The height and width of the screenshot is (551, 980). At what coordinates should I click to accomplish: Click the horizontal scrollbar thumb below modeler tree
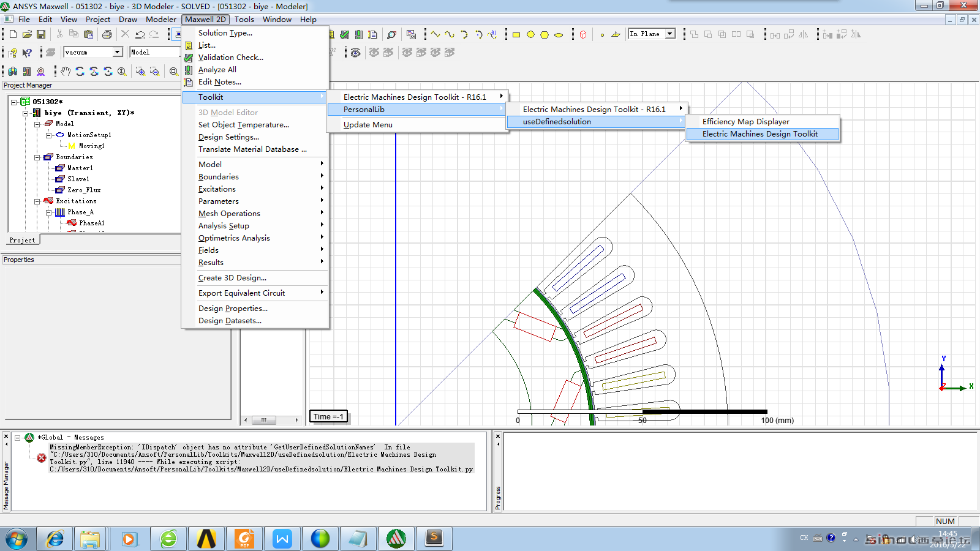pyautogui.click(x=263, y=420)
